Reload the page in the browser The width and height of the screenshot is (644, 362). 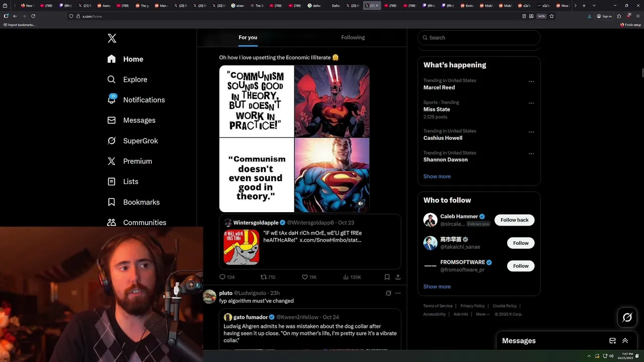[x=33, y=16]
